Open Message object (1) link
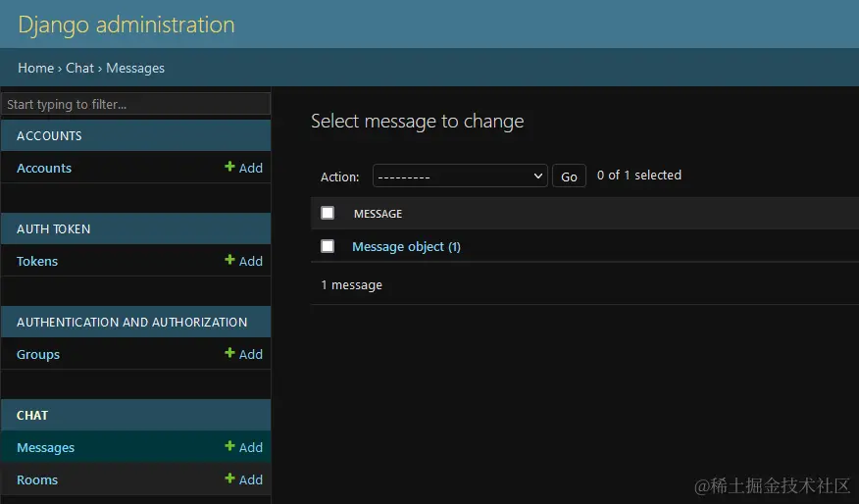The width and height of the screenshot is (859, 504). click(x=407, y=246)
